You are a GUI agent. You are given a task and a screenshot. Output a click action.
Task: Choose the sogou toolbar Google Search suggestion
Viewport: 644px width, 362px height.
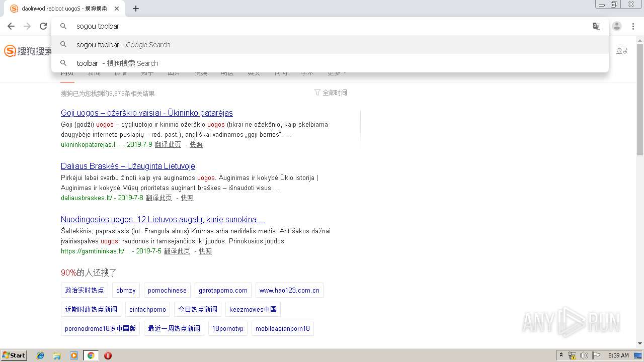pos(330,45)
